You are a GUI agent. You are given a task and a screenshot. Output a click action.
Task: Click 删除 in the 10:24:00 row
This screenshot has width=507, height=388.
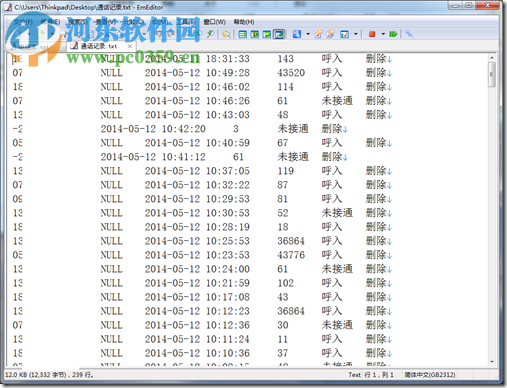coord(376,269)
